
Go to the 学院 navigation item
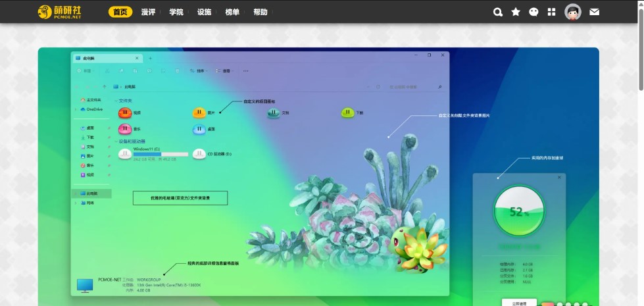176,12
